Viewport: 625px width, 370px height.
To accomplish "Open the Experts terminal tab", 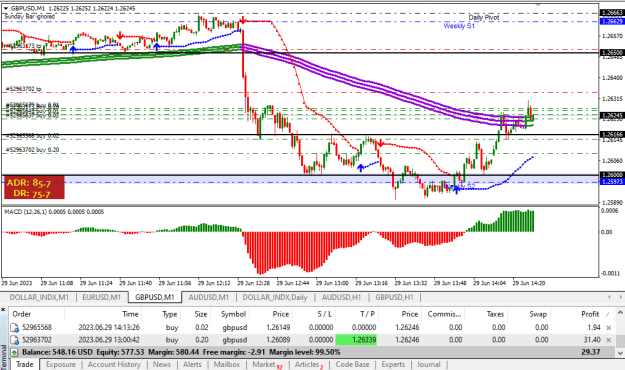I will 393,364.
